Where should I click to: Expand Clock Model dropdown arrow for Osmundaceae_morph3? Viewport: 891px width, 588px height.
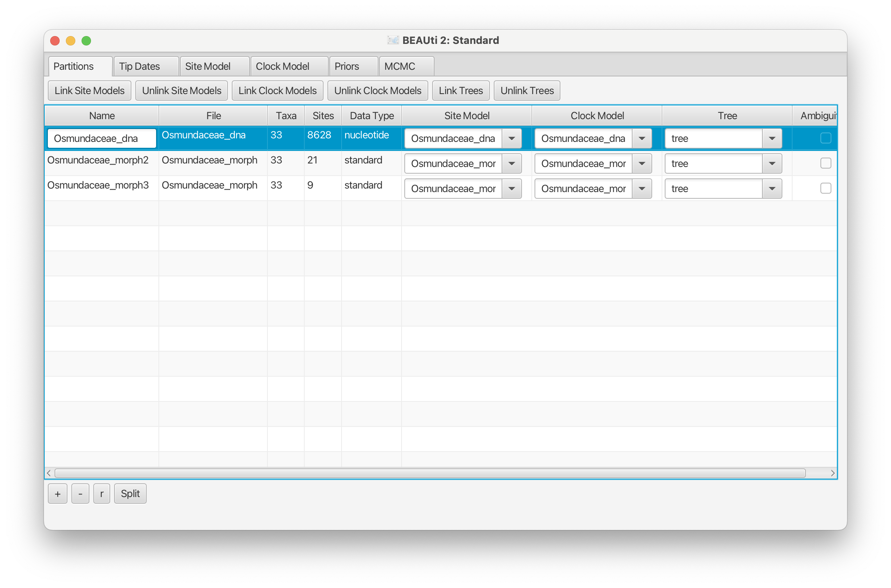tap(642, 189)
